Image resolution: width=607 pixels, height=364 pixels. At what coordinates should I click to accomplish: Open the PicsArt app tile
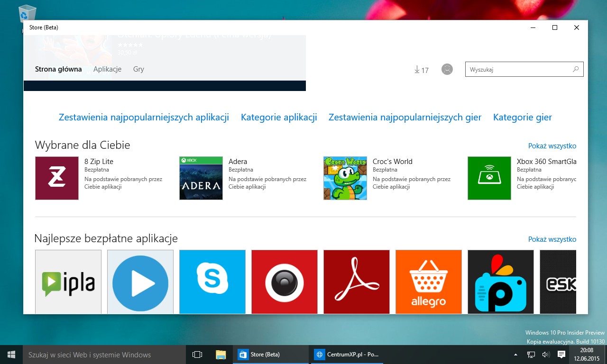coord(501,282)
